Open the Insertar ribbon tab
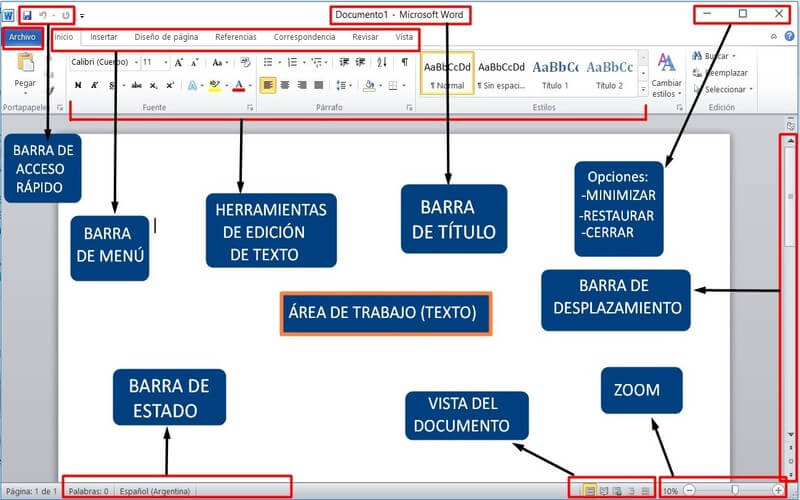The height and width of the screenshot is (500, 800). click(103, 37)
